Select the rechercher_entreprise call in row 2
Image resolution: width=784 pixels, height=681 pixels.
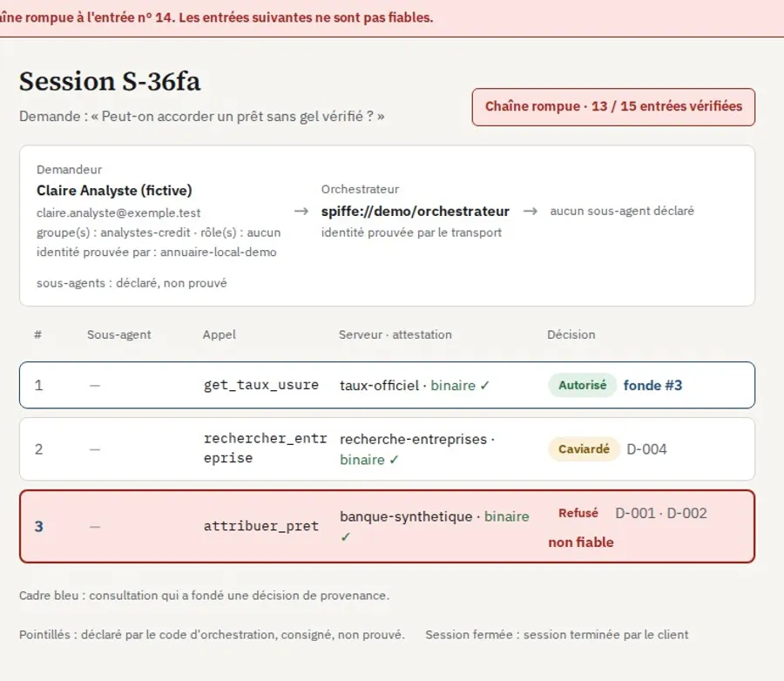pyautogui.click(x=265, y=448)
